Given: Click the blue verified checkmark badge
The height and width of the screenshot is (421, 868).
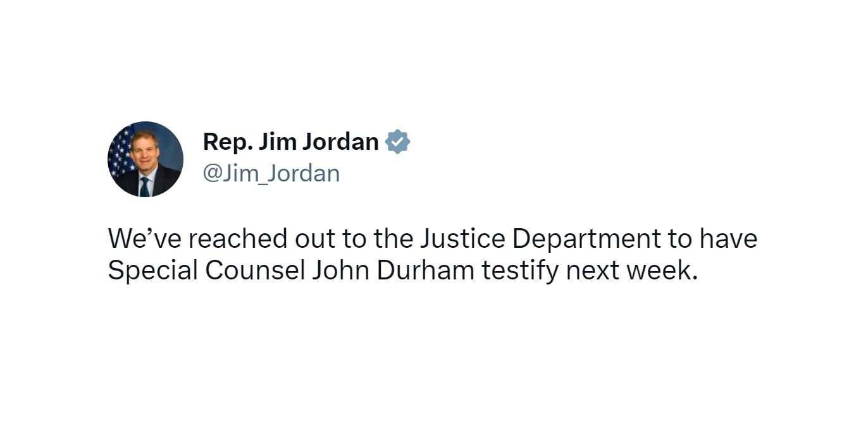Looking at the screenshot, I should click(x=398, y=142).
